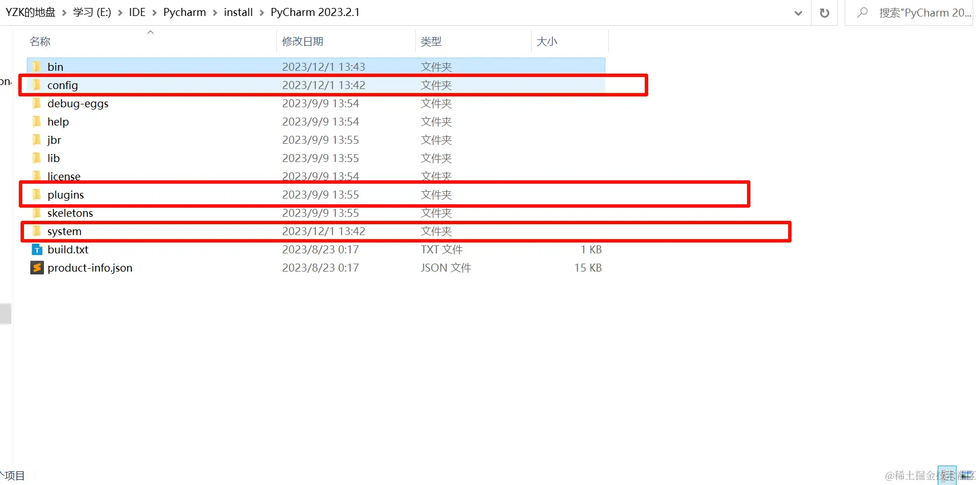The image size is (980, 485).
Task: Click the jbr folder icon
Action: click(x=37, y=140)
